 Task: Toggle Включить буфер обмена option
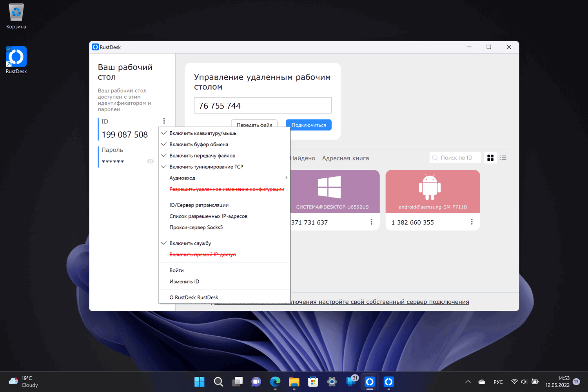[x=224, y=144]
